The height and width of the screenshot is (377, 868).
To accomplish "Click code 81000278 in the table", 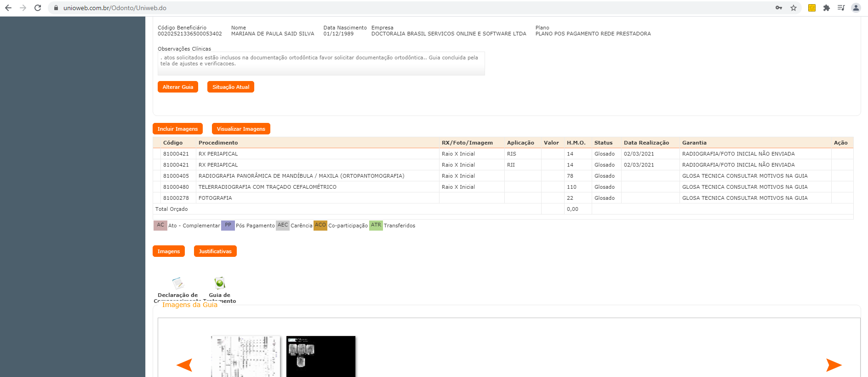I will click(176, 198).
